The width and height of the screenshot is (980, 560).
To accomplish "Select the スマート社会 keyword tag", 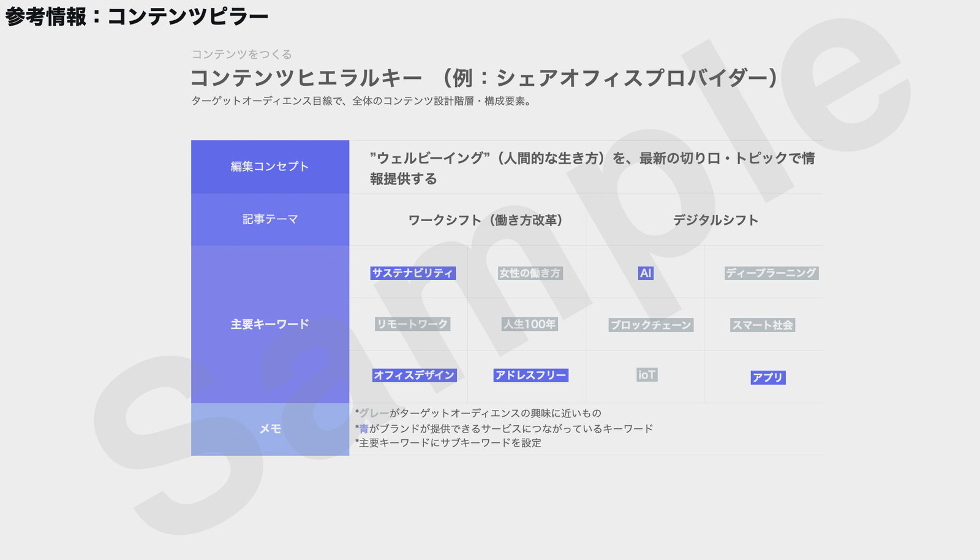I will (763, 325).
